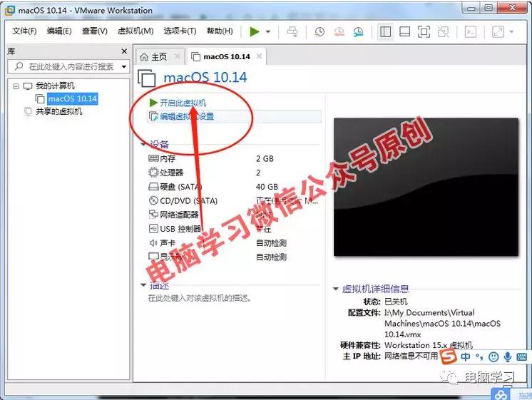Screen dimensions: 532x400
Task: Open the 编辑(E) menu
Action: [59, 31]
